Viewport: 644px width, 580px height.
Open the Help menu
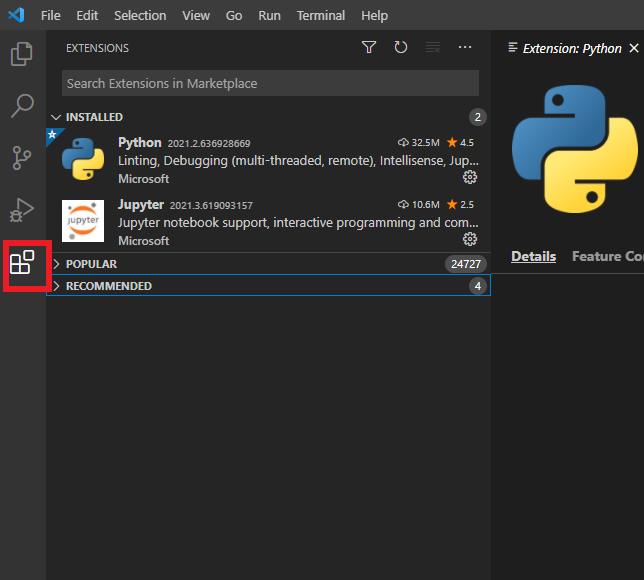pyautogui.click(x=375, y=16)
